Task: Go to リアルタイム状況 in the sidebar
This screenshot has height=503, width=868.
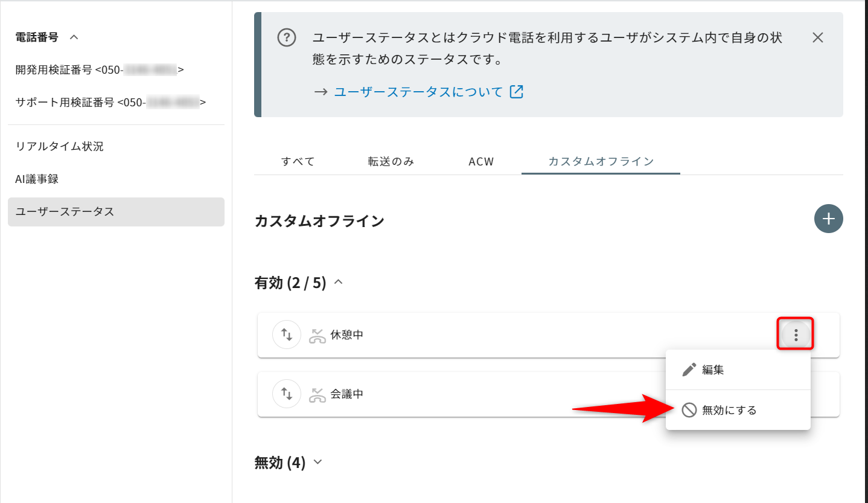Action: [60, 146]
